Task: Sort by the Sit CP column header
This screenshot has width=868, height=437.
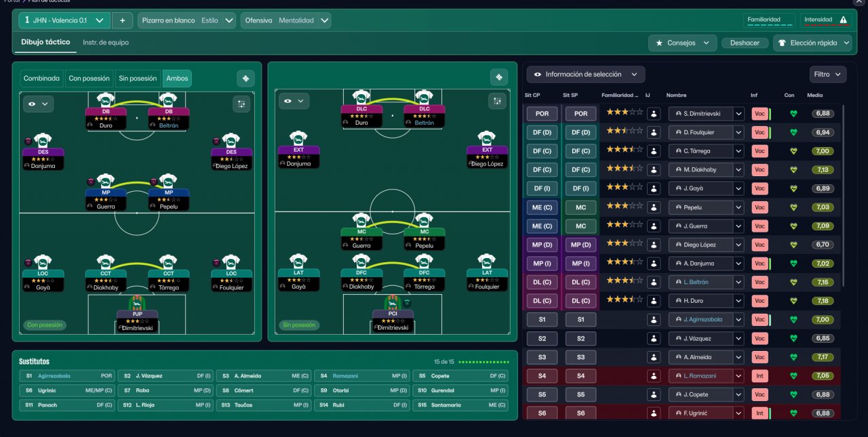Action: 532,96
